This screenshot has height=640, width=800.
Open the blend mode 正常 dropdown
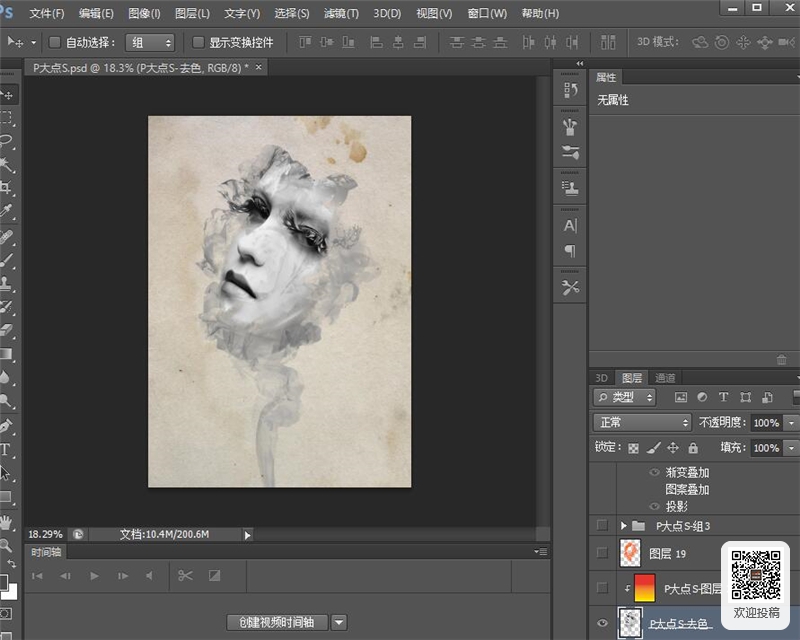[x=642, y=423]
